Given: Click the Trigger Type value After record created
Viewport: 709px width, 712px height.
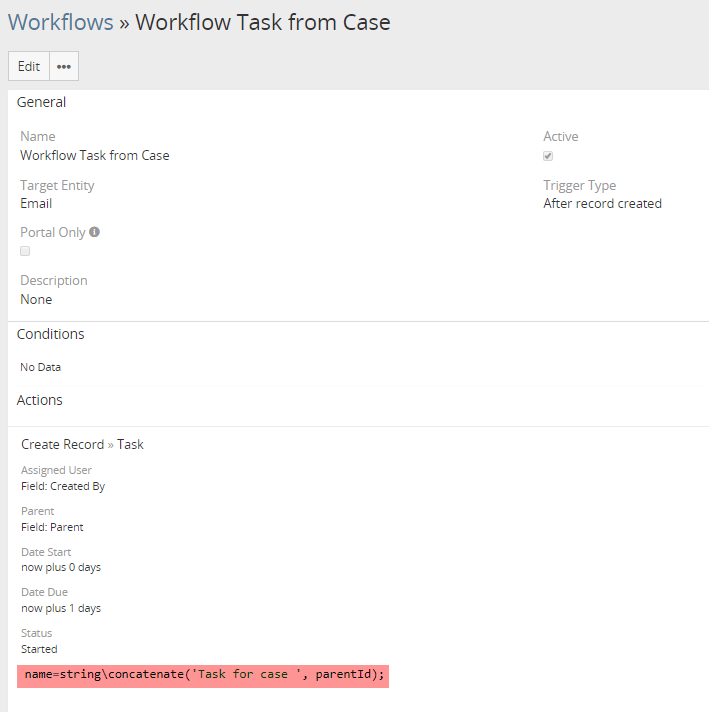Looking at the screenshot, I should pyautogui.click(x=602, y=203).
